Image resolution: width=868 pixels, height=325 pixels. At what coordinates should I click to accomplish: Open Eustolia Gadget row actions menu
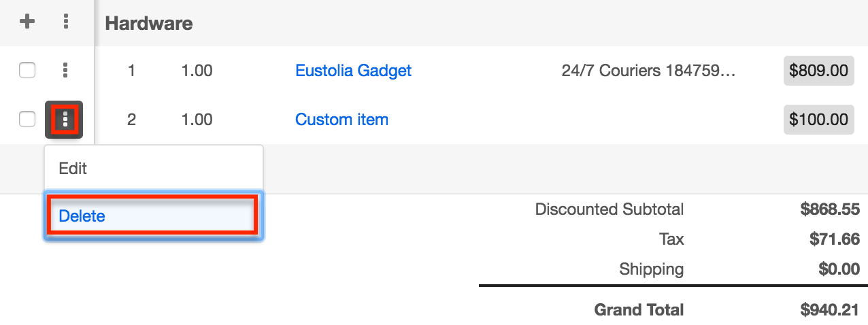point(65,70)
